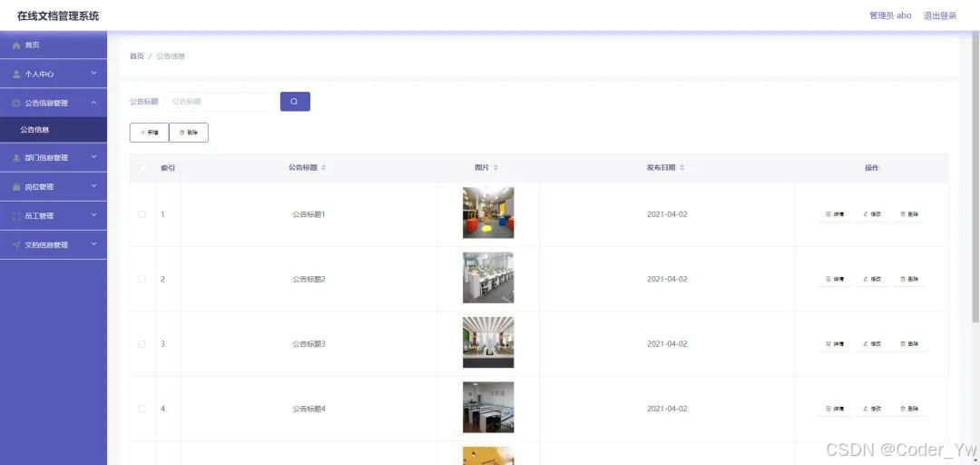Expand 员工管理 using its chevron

click(93, 215)
